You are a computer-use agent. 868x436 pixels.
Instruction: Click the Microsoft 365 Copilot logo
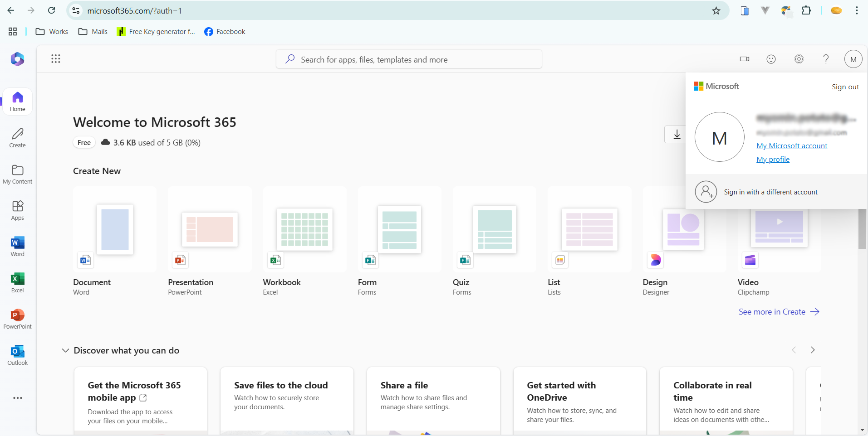click(x=17, y=59)
